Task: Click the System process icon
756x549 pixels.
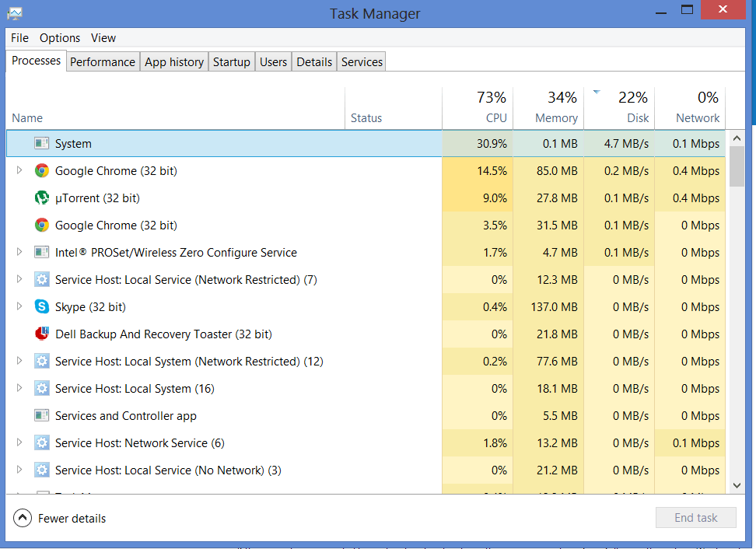Action: (42, 143)
